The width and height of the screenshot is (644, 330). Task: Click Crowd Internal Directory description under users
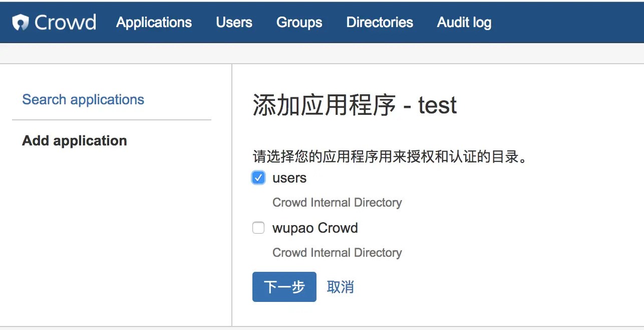click(x=337, y=203)
